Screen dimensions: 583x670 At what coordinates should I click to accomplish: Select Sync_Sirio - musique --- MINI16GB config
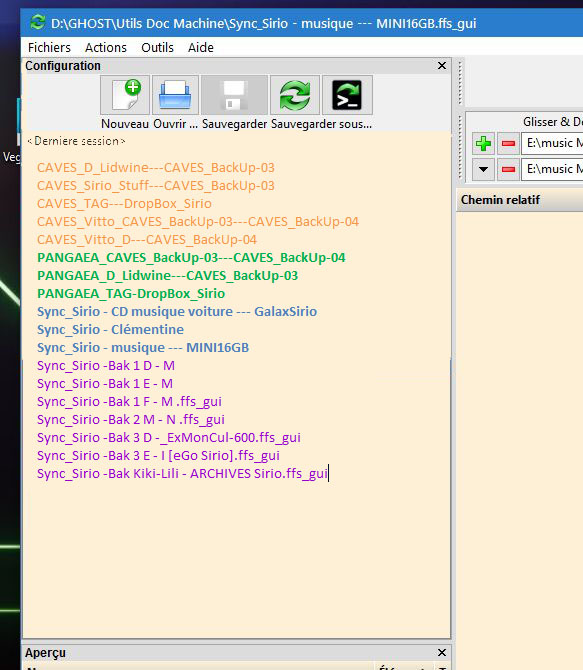[x=143, y=347]
